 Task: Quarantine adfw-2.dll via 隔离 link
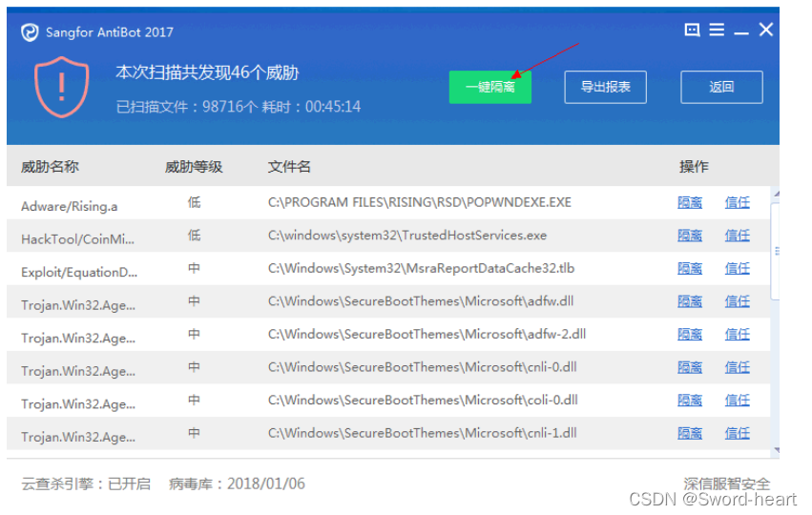pos(690,335)
